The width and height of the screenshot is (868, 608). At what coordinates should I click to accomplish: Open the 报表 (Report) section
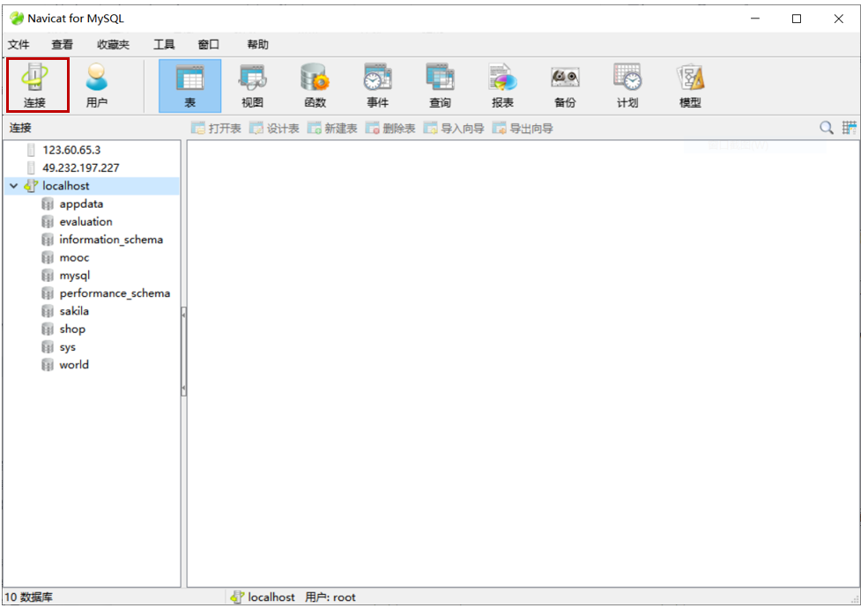502,85
